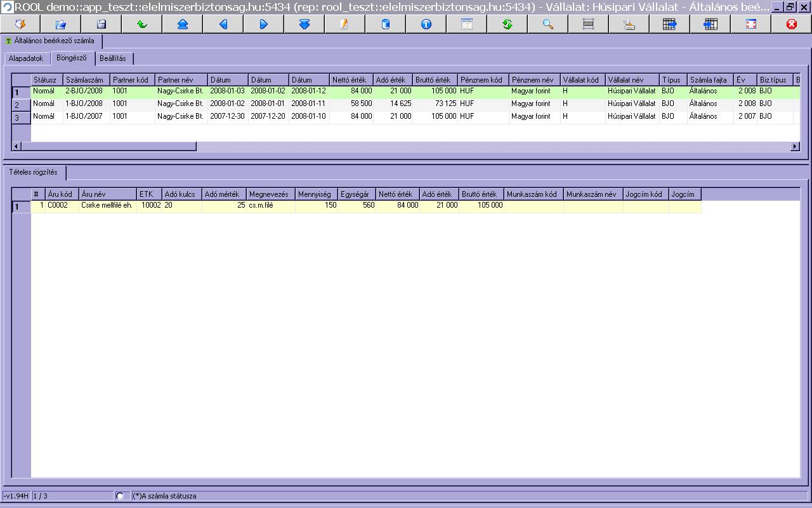Click row selector 3 in invoice grid
The image size is (812, 508).
pyautogui.click(x=22, y=117)
